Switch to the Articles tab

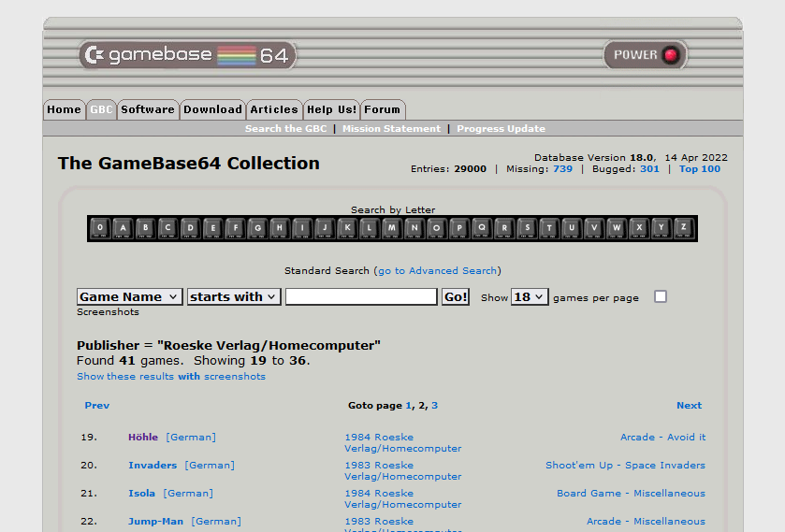click(274, 109)
